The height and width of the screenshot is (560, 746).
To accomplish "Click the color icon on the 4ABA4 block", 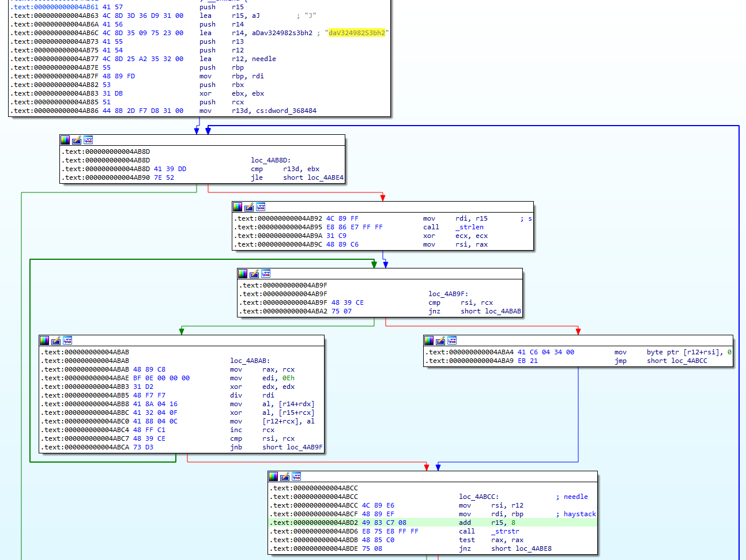I will [429, 340].
